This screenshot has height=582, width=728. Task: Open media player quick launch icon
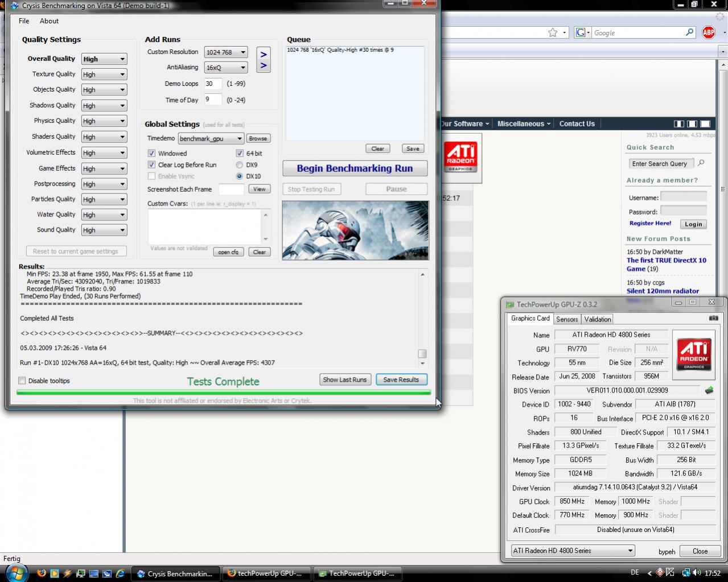point(55,573)
